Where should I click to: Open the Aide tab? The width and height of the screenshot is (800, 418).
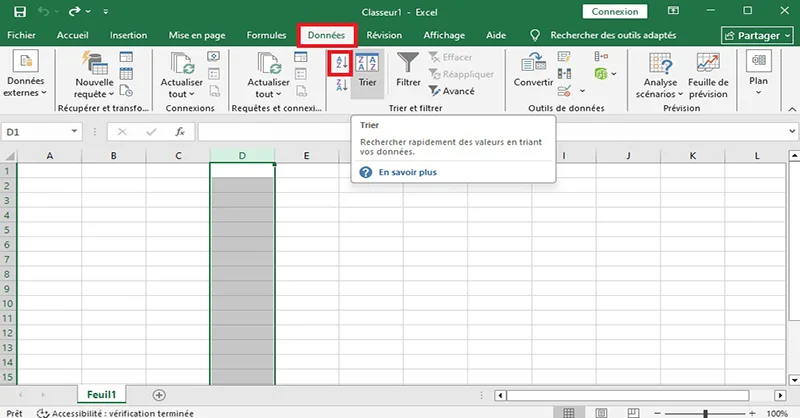(x=496, y=35)
